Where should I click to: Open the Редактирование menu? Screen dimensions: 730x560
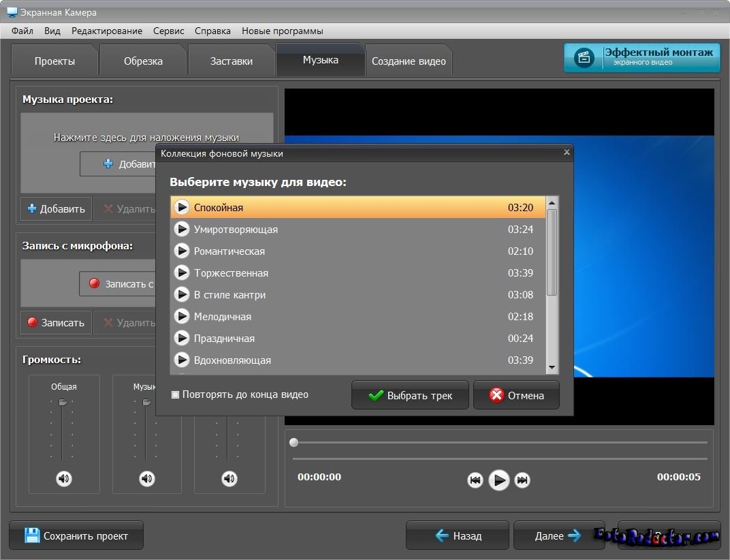click(107, 31)
